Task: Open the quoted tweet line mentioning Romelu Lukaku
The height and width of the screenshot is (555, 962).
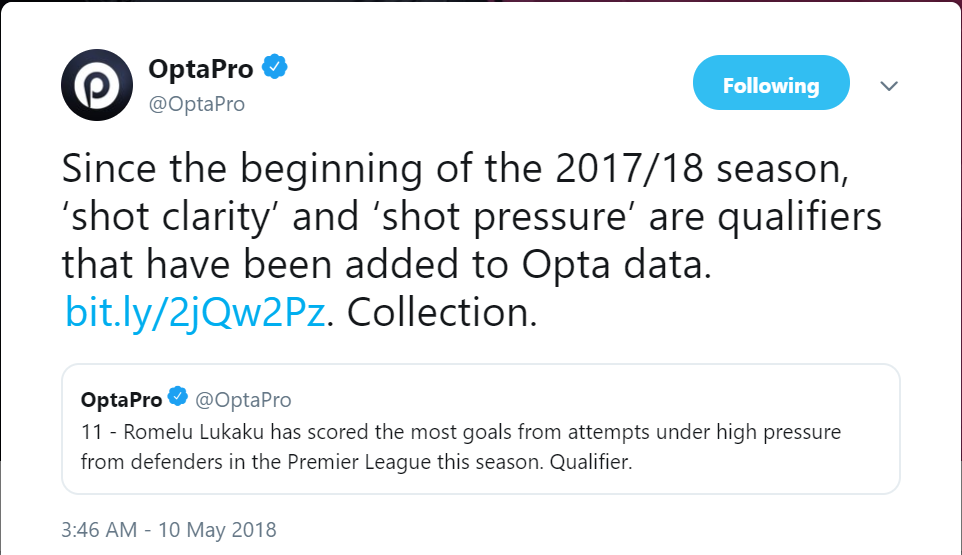Action: 461,432
